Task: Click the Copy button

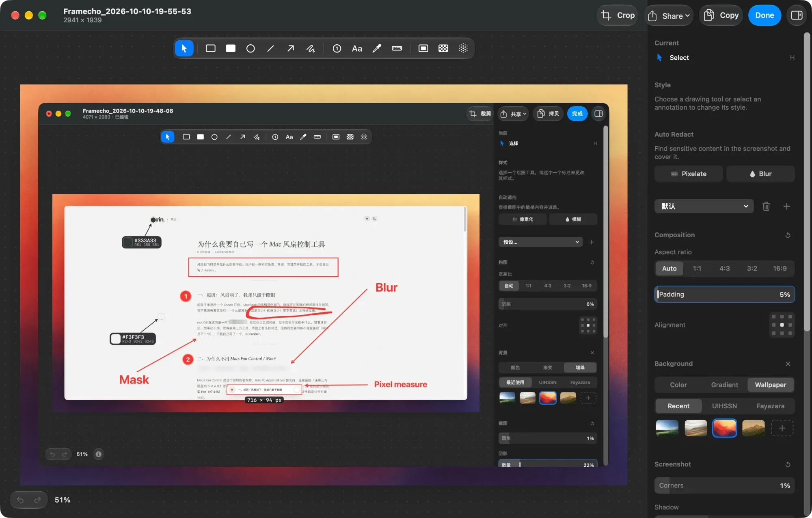Action: [x=721, y=15]
